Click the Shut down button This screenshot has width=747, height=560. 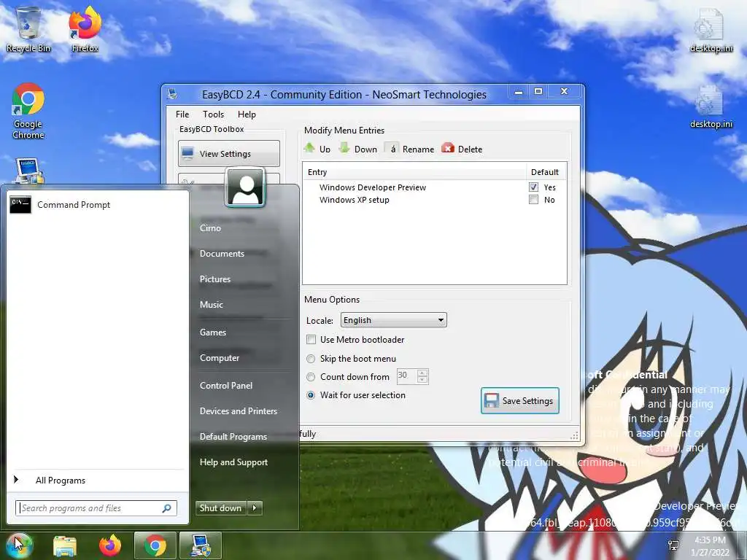(x=221, y=508)
